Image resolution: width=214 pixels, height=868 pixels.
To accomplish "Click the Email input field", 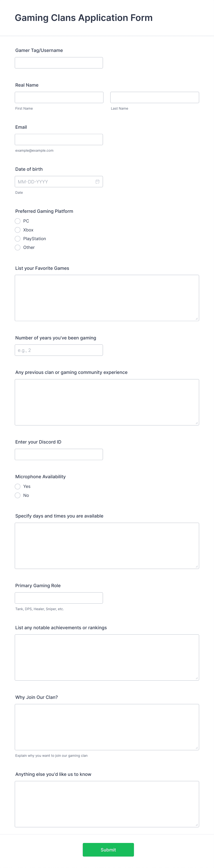I will pyautogui.click(x=59, y=139).
